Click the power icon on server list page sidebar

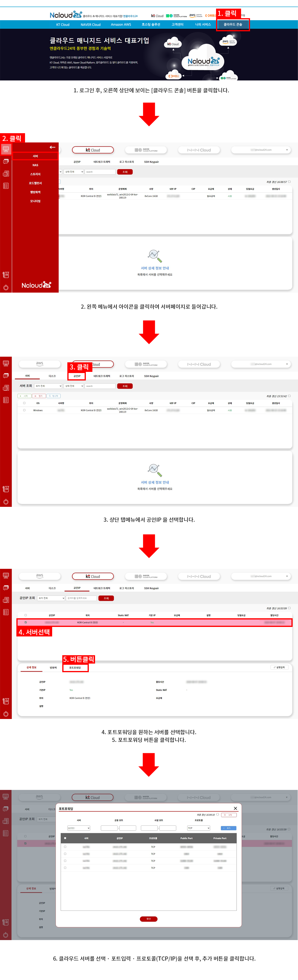tap(6, 501)
